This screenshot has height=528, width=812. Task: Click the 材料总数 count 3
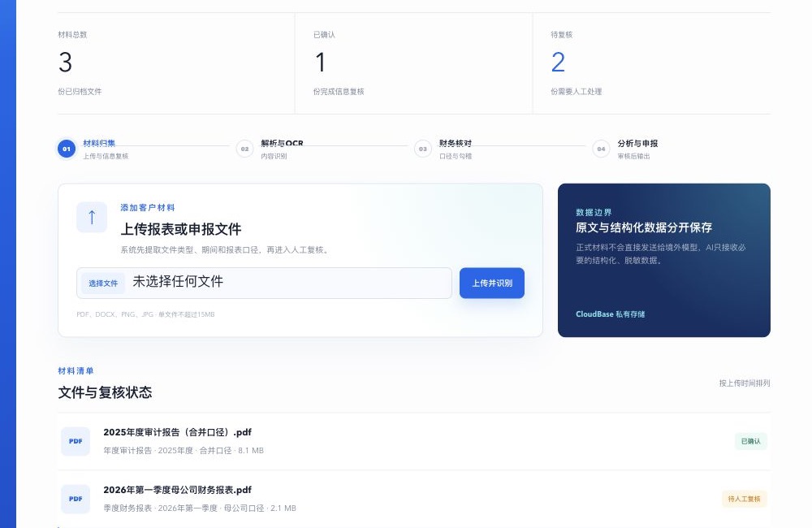65,63
